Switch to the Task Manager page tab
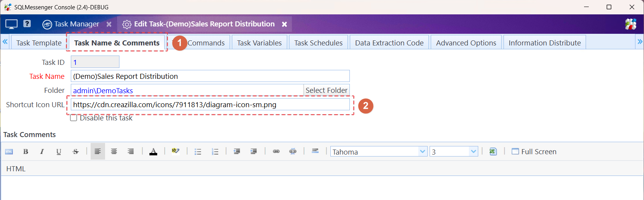 pos(71,24)
